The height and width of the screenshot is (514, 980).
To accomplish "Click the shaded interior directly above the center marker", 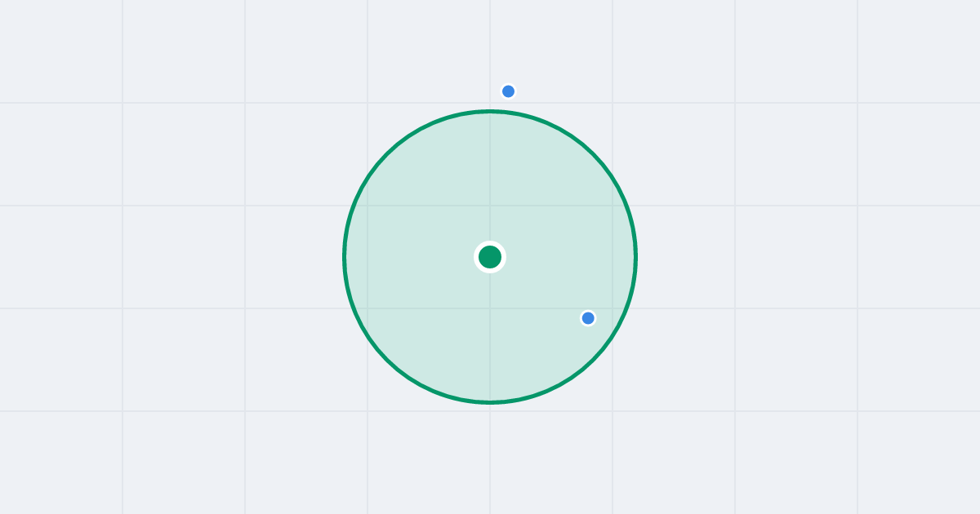I will tap(490, 179).
